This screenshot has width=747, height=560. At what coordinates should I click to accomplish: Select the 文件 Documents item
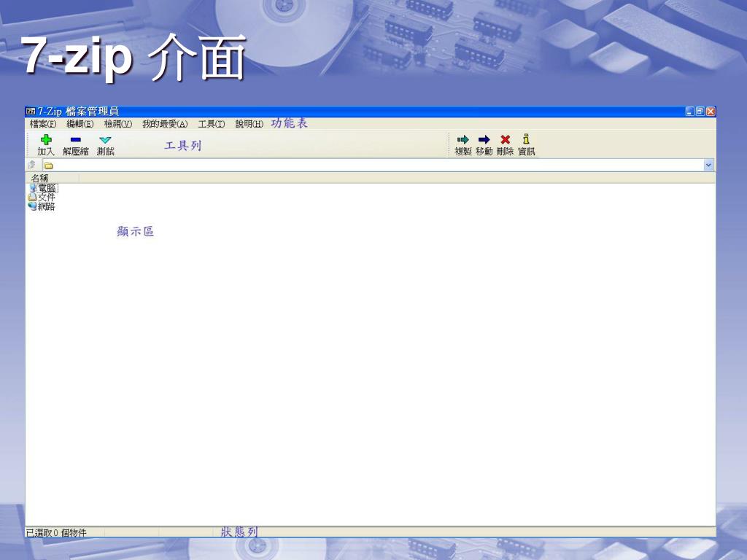[42, 197]
